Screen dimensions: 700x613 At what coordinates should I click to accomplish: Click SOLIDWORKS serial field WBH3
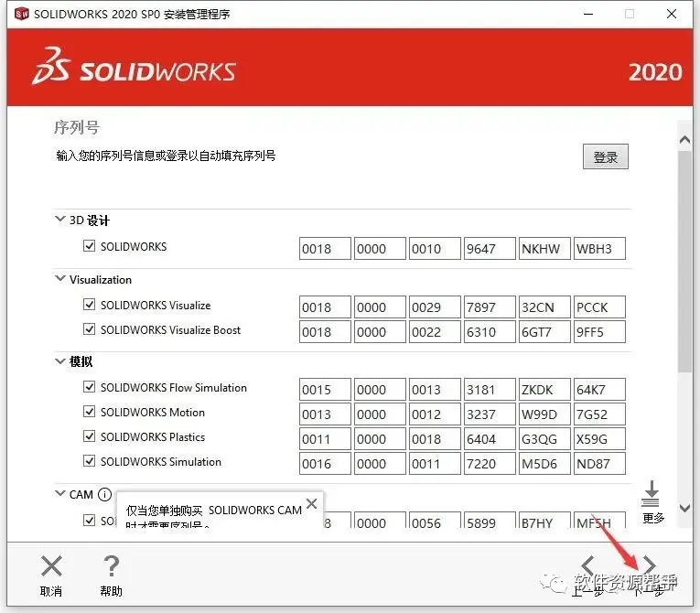click(x=599, y=248)
